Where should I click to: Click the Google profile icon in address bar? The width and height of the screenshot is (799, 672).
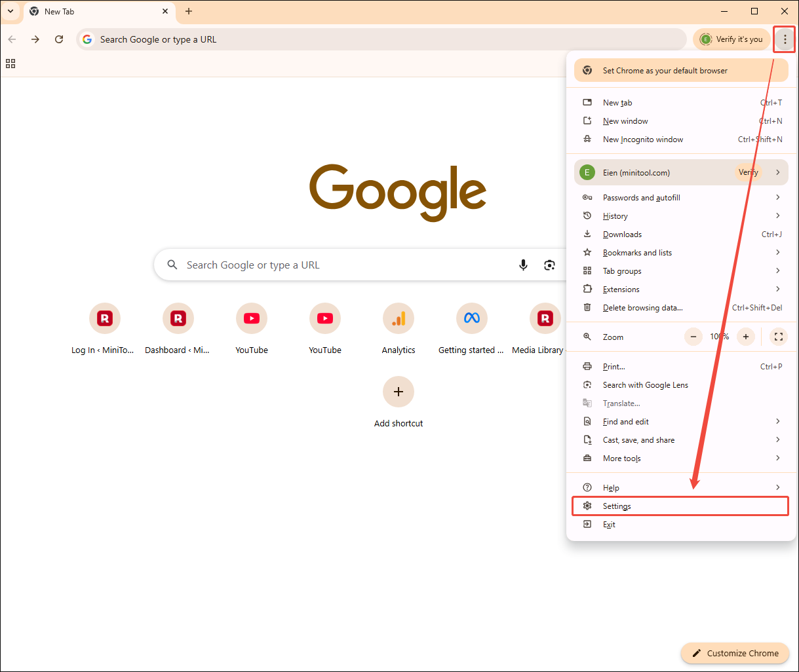[87, 39]
